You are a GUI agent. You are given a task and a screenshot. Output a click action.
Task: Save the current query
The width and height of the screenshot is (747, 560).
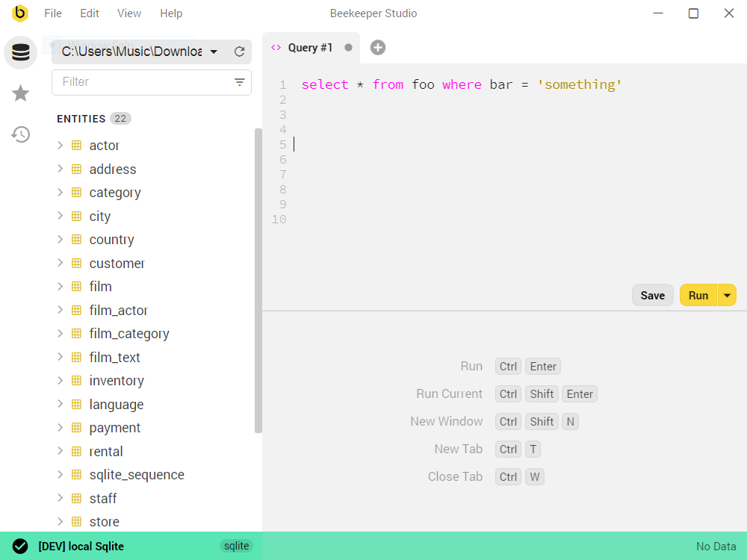tap(652, 295)
